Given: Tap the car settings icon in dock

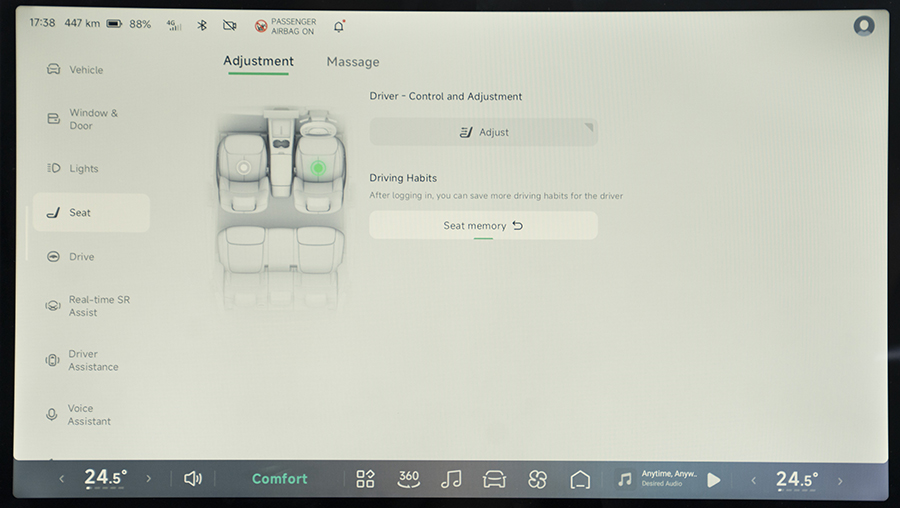Looking at the screenshot, I should [x=494, y=479].
